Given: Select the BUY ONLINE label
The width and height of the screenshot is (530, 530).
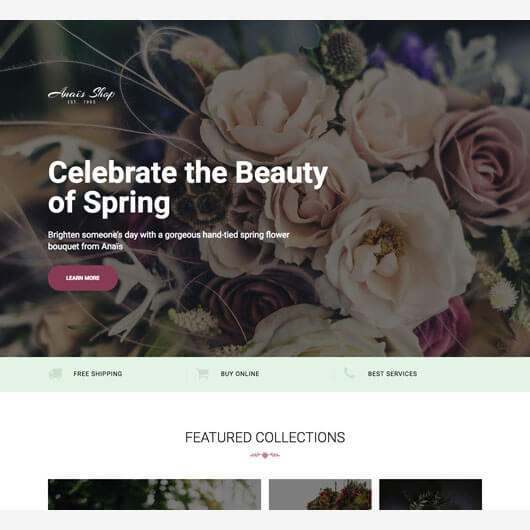Looking at the screenshot, I should pos(240,374).
